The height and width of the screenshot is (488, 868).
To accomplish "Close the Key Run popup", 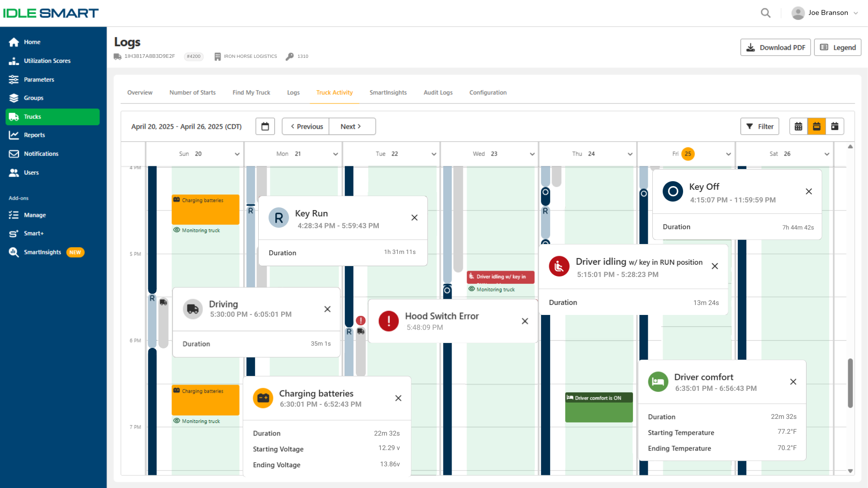I will [x=414, y=218].
